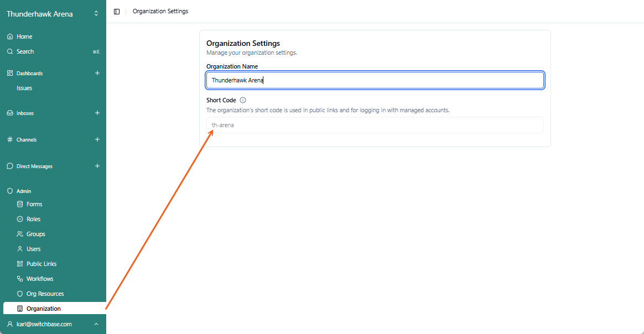Go to Forms admin page
The width and height of the screenshot is (644, 334).
34,204
